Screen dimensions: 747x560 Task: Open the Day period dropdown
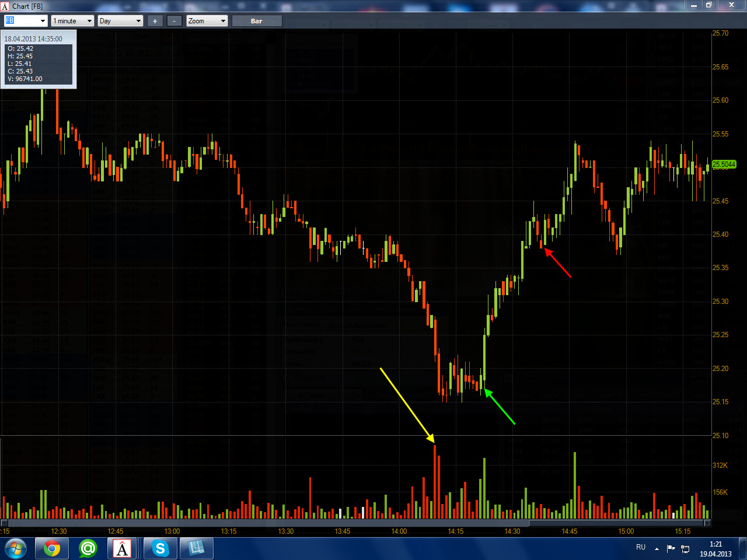click(x=120, y=21)
